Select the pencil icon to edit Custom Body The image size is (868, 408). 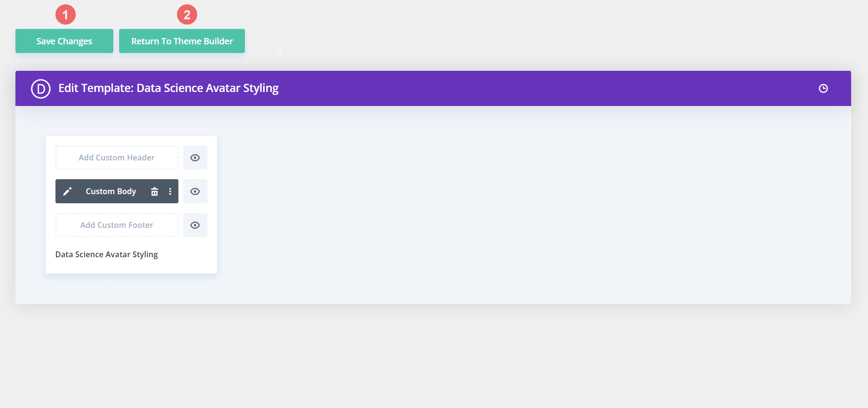pos(68,191)
